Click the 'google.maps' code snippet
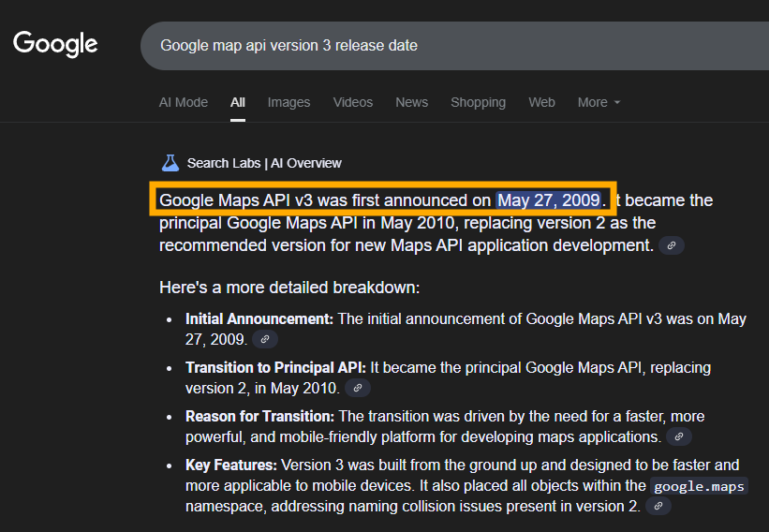 [x=700, y=486]
